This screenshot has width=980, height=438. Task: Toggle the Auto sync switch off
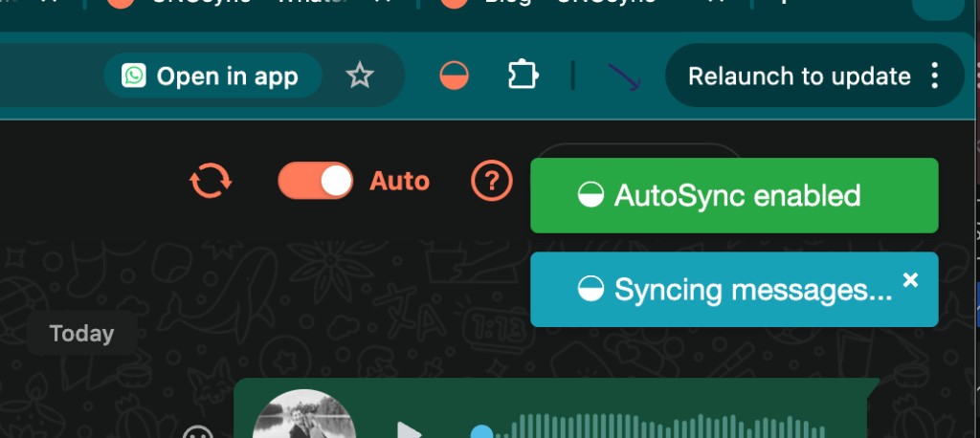pos(315,181)
